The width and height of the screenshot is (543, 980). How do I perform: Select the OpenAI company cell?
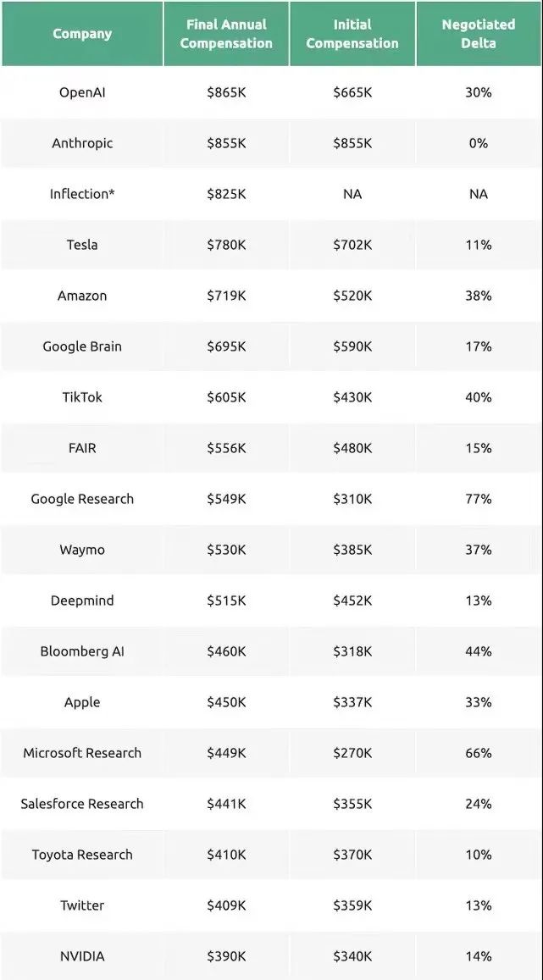tap(82, 92)
